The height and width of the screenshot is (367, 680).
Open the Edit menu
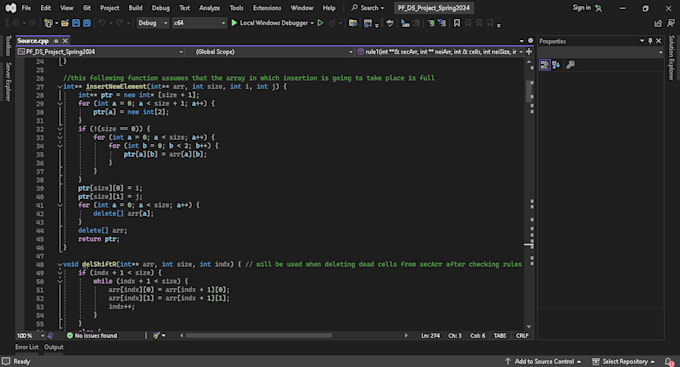[x=46, y=8]
